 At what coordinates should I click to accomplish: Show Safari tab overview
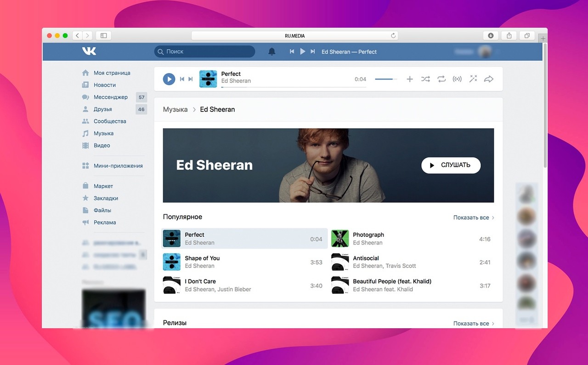[x=527, y=35]
